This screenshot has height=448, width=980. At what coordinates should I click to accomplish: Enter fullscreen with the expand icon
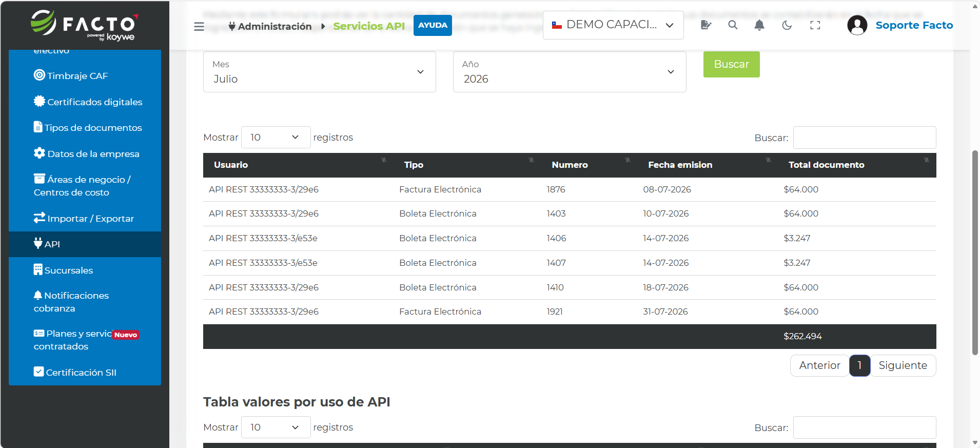click(815, 25)
